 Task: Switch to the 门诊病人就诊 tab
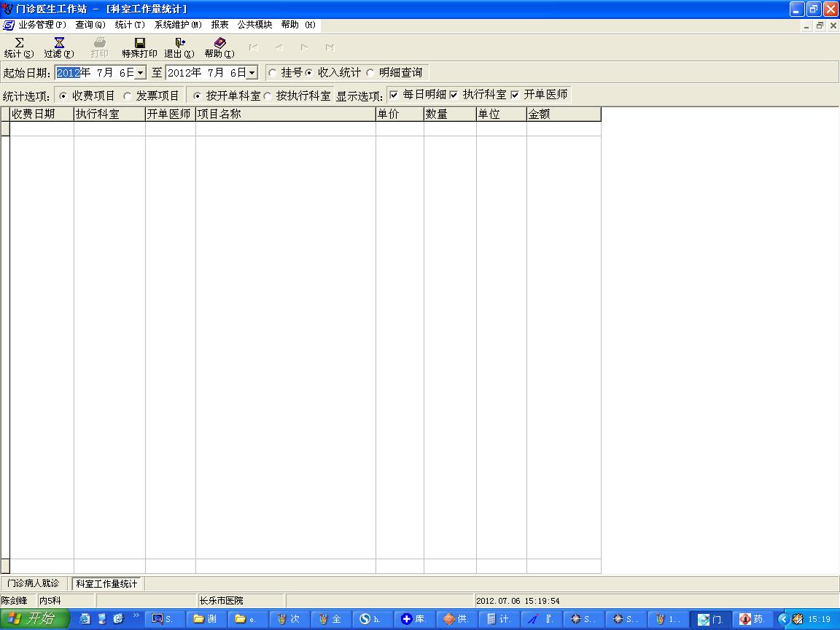pyautogui.click(x=34, y=583)
